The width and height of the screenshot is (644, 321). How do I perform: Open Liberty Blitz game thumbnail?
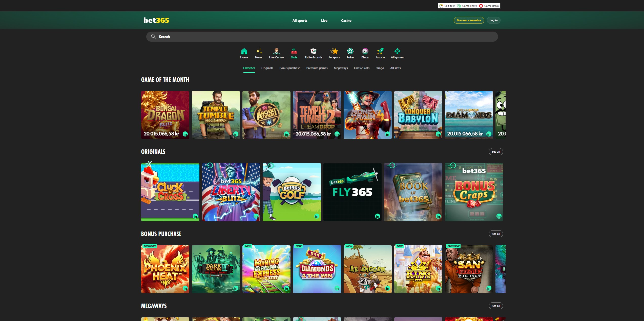point(231,192)
